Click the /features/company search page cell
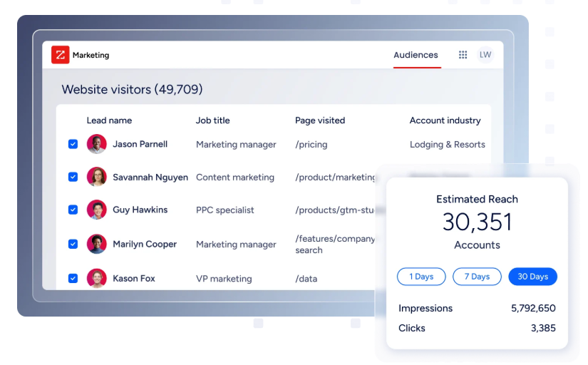The image size is (588, 365). [x=335, y=245]
